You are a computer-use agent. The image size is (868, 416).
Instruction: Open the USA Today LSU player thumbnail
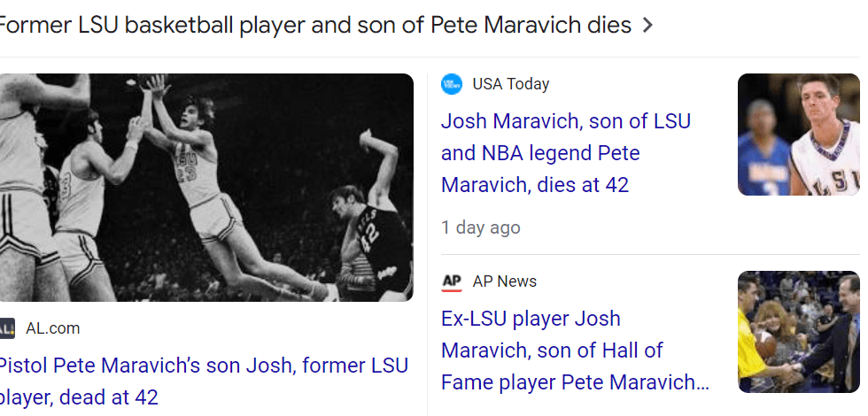coord(798,135)
